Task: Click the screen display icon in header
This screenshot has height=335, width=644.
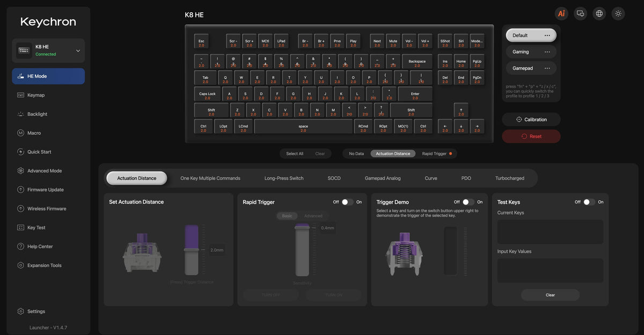Action: (x=580, y=13)
